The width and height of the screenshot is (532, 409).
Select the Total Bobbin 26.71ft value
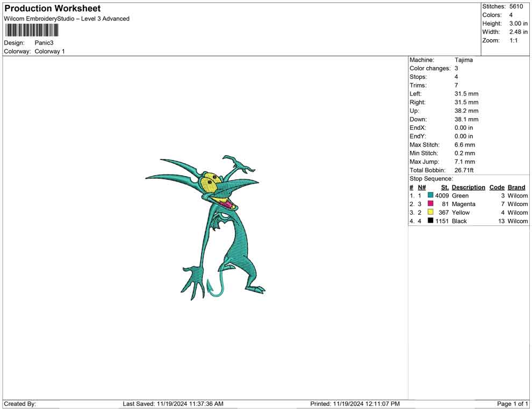coord(464,170)
